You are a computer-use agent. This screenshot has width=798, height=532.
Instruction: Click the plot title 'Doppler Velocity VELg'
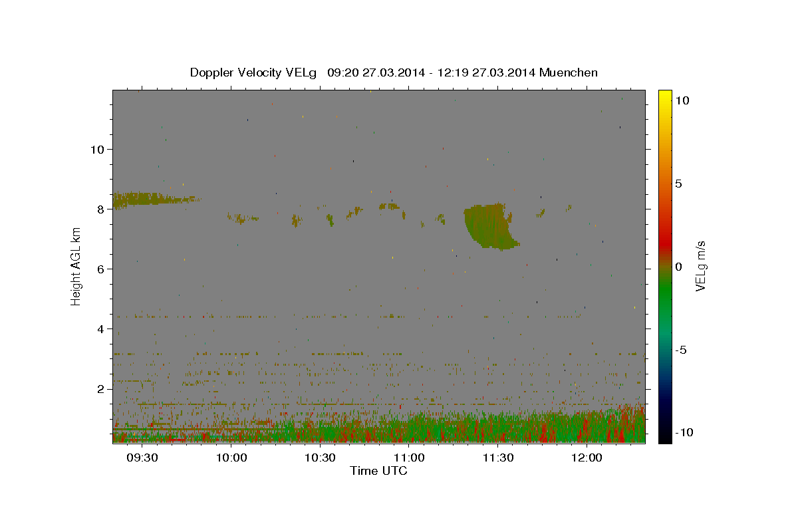tap(255, 72)
